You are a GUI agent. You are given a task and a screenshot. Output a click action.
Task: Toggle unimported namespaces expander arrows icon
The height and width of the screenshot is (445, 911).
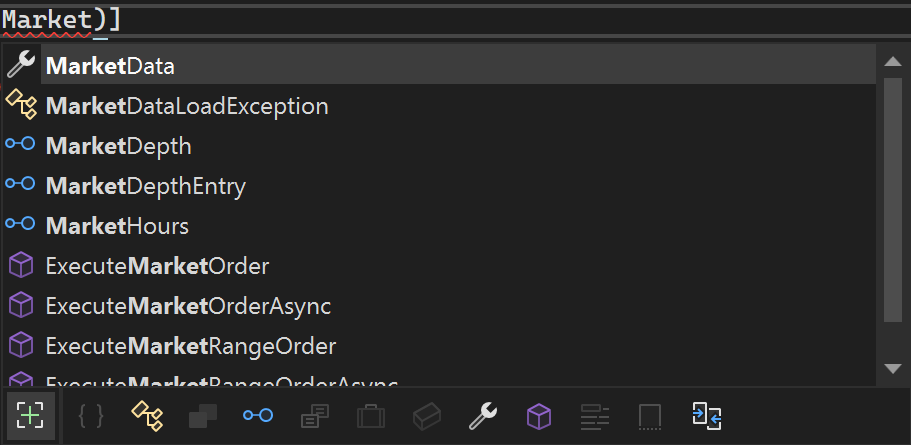[706, 416]
